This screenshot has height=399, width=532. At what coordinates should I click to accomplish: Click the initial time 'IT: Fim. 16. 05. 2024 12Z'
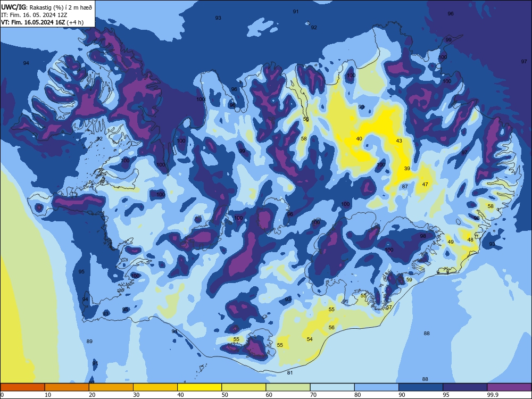pos(34,15)
